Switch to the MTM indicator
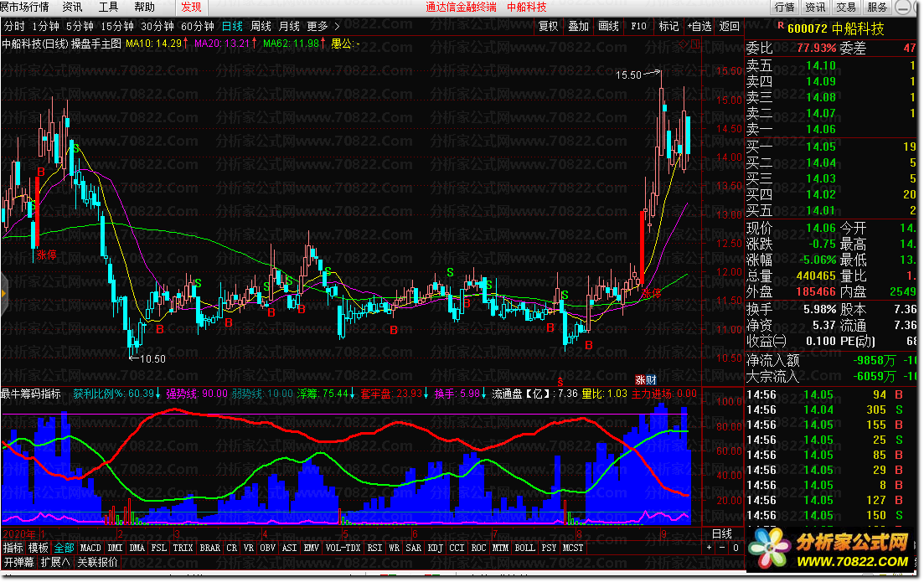Image resolution: width=924 pixels, height=582 pixels. pos(500,549)
